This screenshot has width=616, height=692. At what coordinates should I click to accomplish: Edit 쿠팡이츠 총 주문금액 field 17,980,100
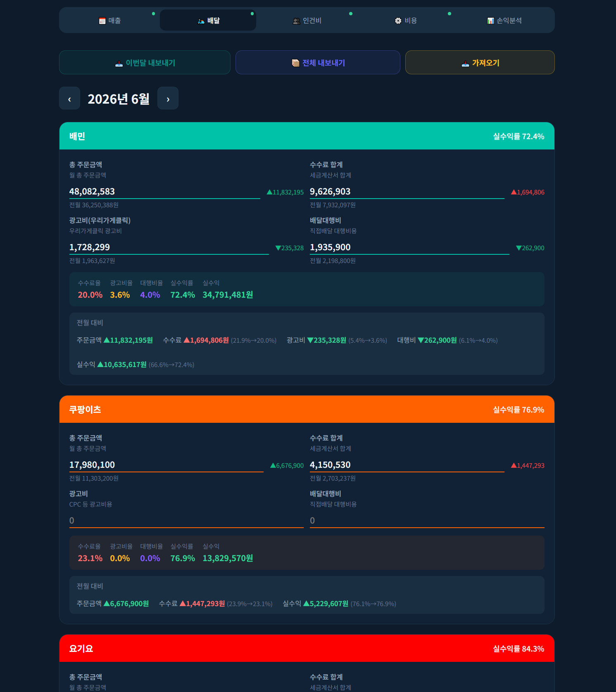[166, 465]
